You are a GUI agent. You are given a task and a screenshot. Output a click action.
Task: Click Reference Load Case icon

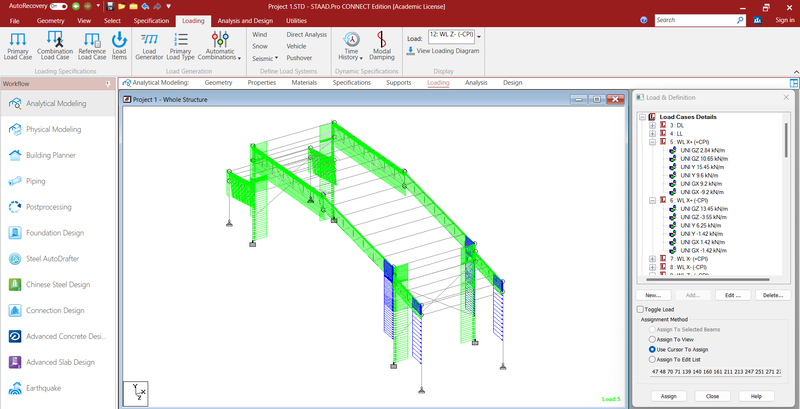pos(92,46)
